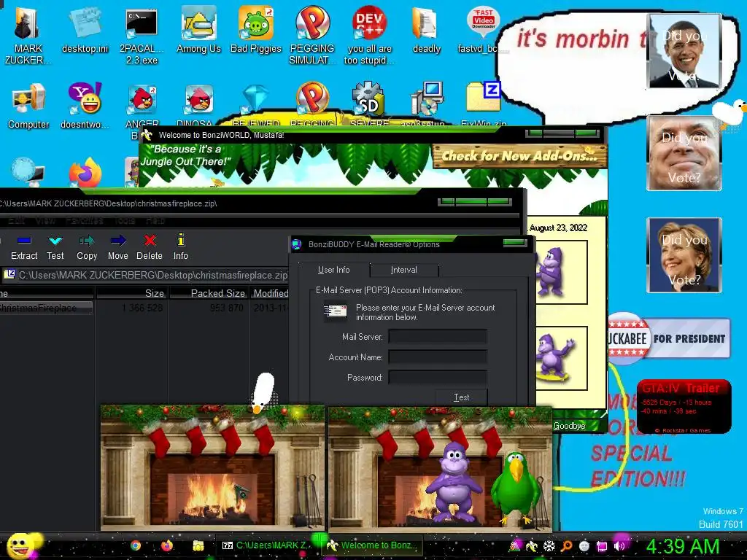
Task: Click the 4:39 AM taskbar clock
Action: [x=682, y=546]
